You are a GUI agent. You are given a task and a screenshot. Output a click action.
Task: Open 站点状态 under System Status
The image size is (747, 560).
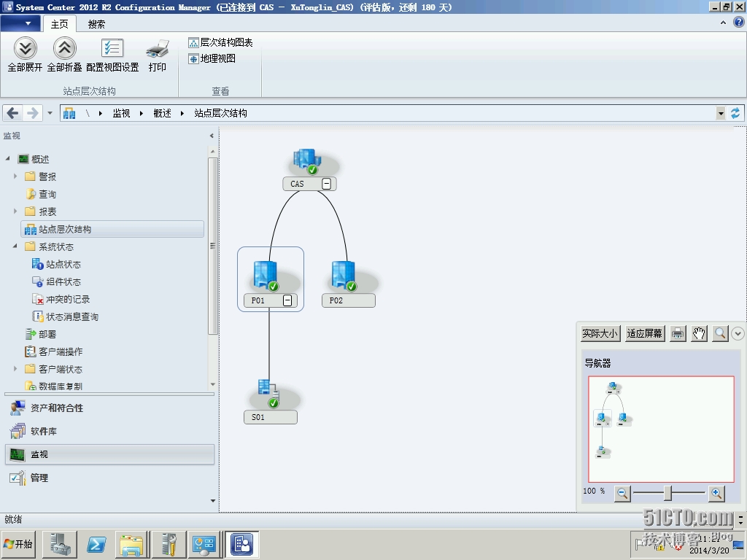57,264
